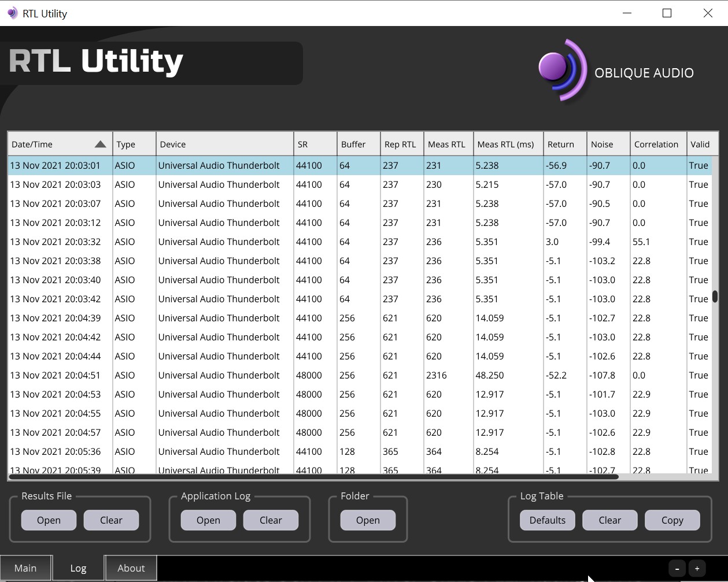Click Valid True in the 20:04:55 row
The image size is (728, 582).
(x=699, y=413)
